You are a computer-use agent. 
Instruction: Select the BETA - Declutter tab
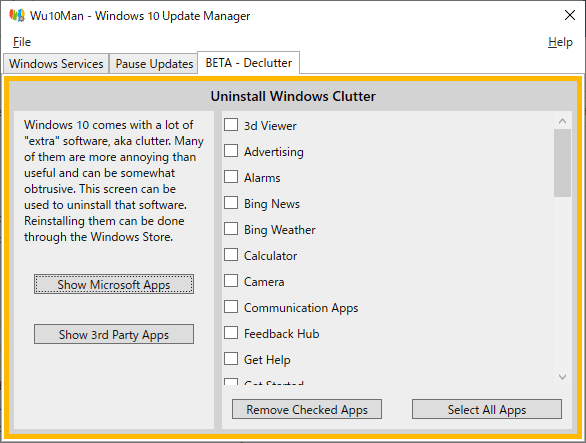click(x=249, y=63)
